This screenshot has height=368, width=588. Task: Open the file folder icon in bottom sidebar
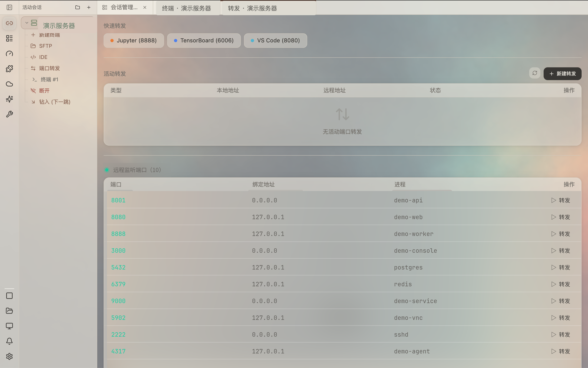click(x=9, y=311)
